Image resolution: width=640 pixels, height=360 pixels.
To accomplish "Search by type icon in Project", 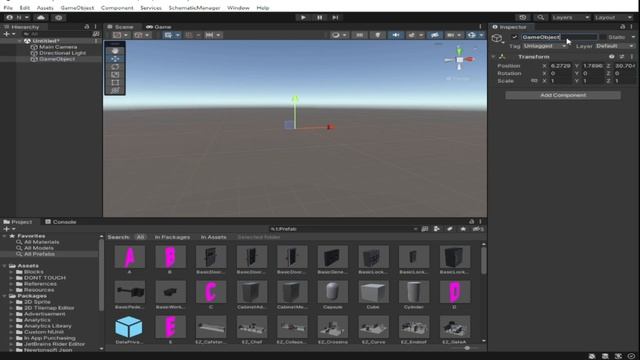I will (x=437, y=229).
